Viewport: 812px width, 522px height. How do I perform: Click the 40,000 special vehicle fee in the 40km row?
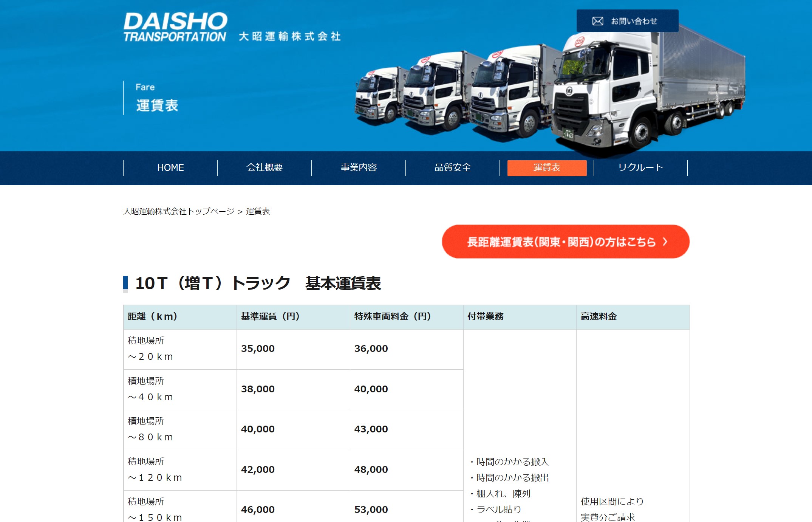pos(371,389)
